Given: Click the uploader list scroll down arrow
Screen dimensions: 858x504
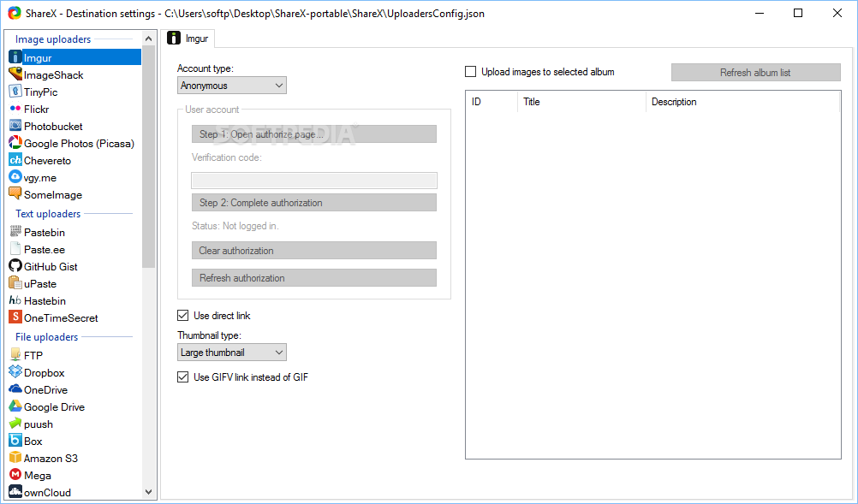Looking at the screenshot, I should (148, 492).
